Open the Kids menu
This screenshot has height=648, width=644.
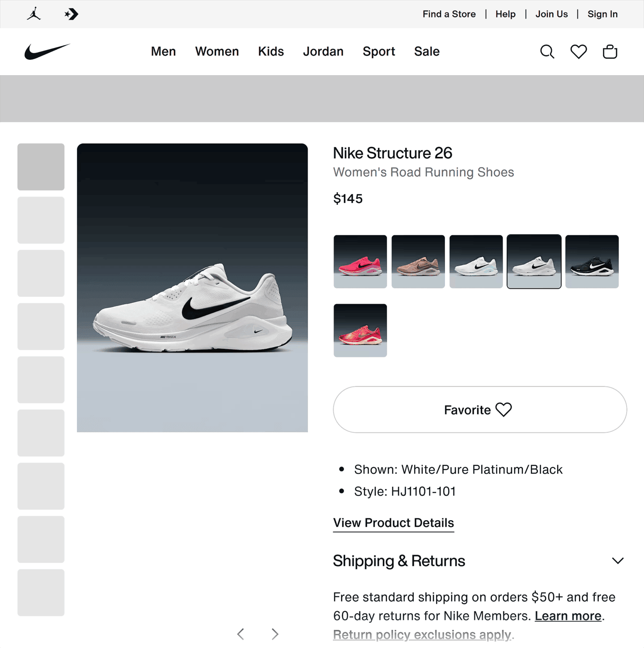click(271, 51)
